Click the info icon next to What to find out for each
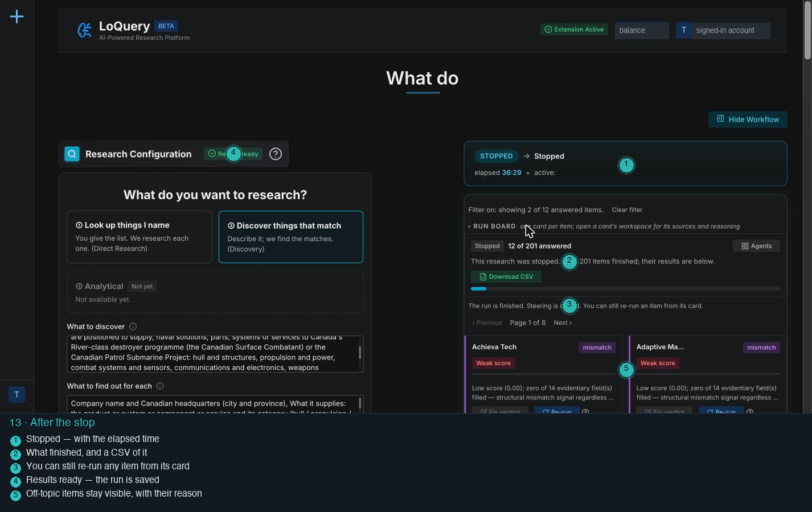Image resolution: width=812 pixels, height=512 pixels. (x=160, y=386)
